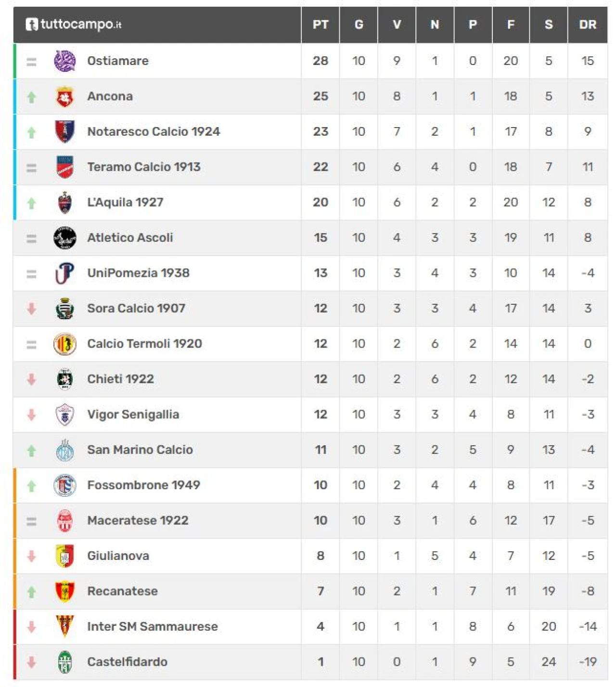Click the tuttocampo.it logo
The width and height of the screenshot is (616, 687).
coord(74,24)
